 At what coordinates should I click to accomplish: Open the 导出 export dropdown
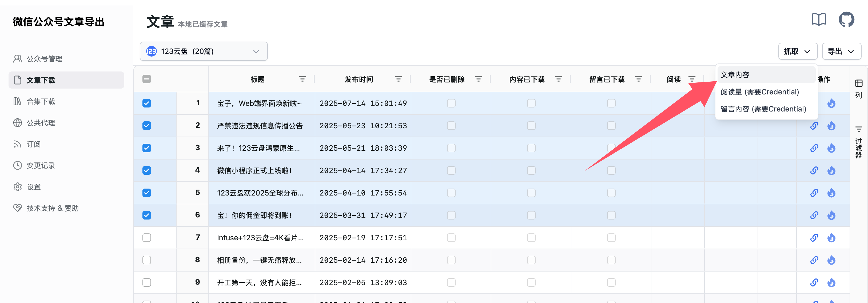841,51
